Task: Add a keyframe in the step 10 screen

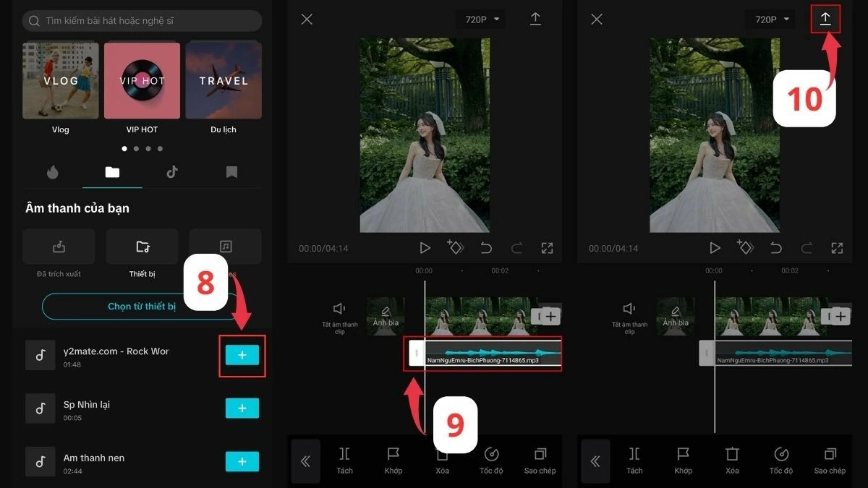Action: pyautogui.click(x=744, y=248)
